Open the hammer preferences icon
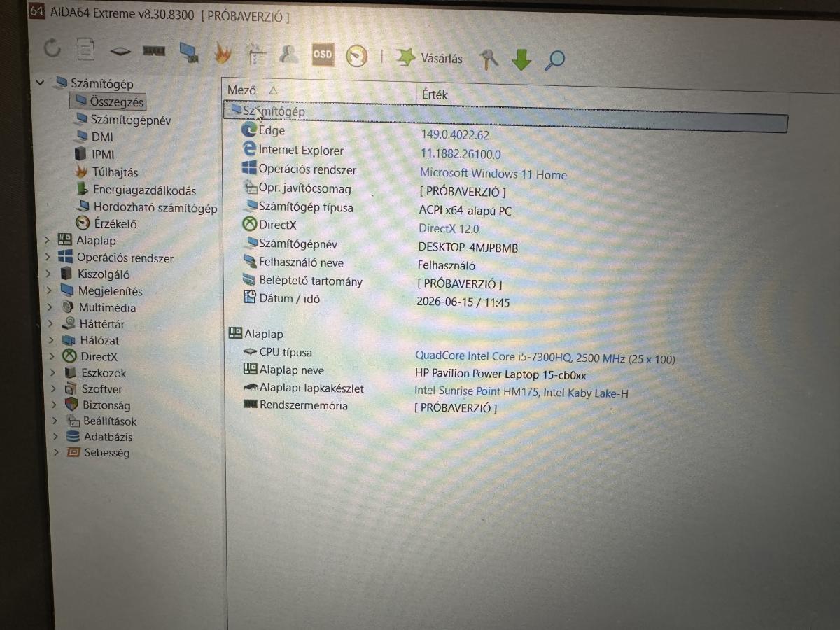The height and width of the screenshot is (630, 840). [489, 59]
